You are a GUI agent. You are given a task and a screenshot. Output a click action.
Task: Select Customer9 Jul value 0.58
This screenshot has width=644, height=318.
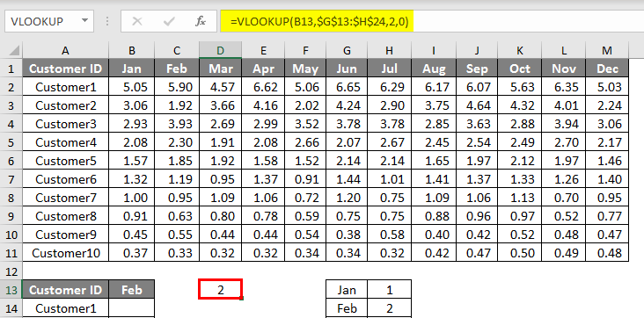tap(390, 235)
